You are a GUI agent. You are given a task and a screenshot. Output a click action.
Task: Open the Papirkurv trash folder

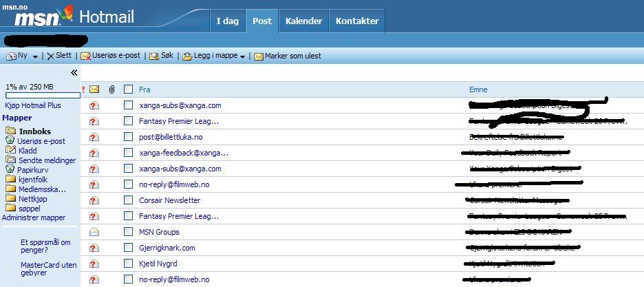(33, 170)
